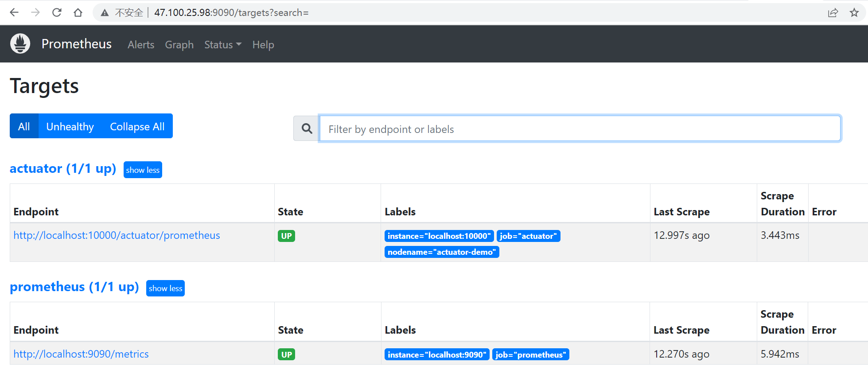Viewport: 868px width, 370px height.
Task: Expand the Status dropdown menu
Action: click(x=223, y=45)
